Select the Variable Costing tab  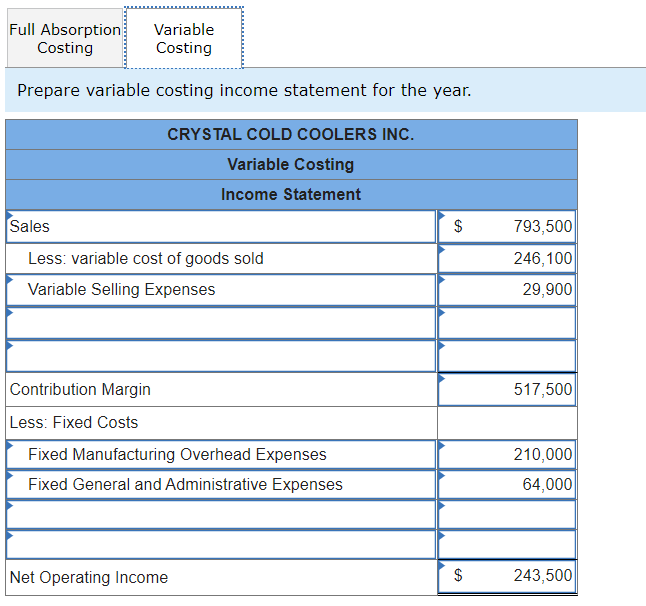click(x=184, y=38)
